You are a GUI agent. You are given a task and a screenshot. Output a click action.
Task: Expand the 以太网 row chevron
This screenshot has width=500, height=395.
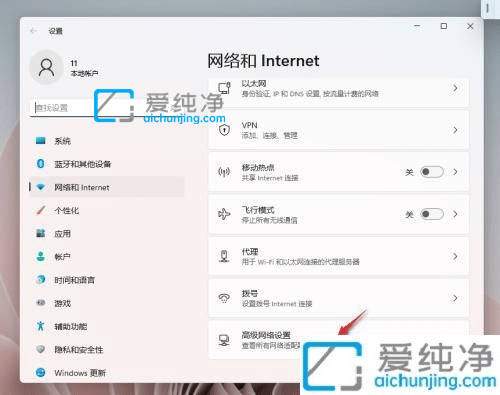click(x=455, y=88)
